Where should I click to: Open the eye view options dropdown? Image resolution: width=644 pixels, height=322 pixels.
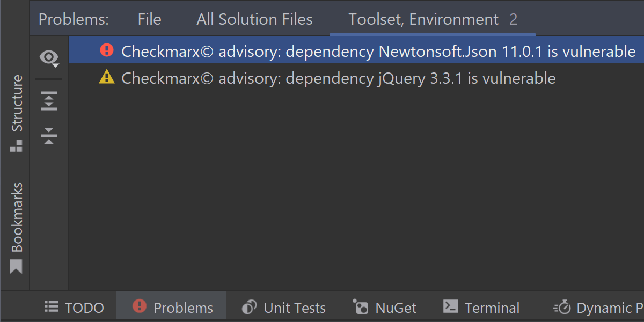tap(49, 57)
